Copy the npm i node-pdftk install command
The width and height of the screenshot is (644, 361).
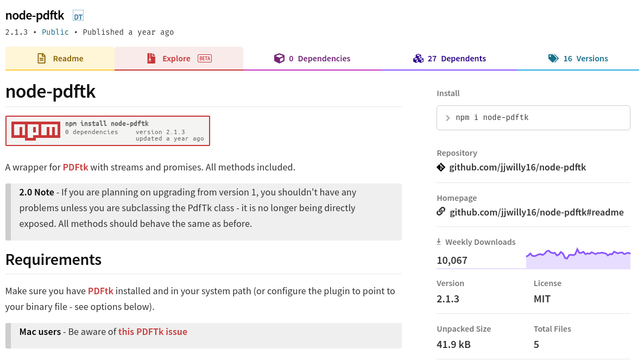(x=533, y=117)
